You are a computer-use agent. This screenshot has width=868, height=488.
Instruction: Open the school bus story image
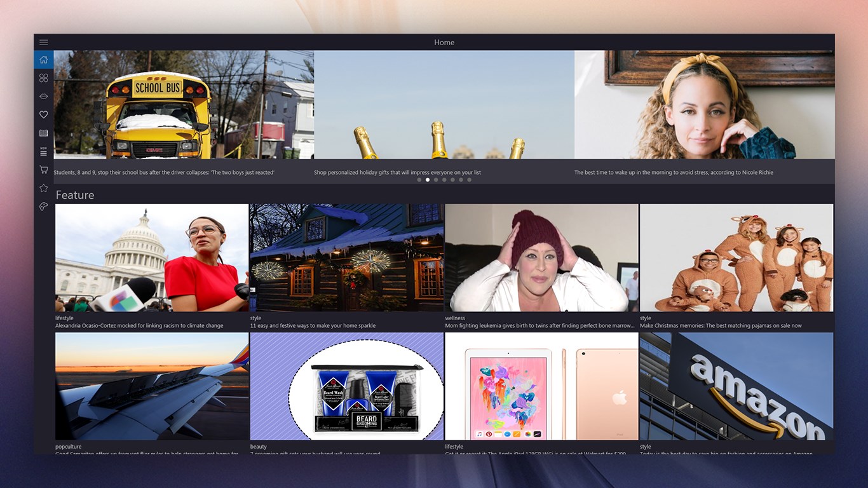[184, 105]
